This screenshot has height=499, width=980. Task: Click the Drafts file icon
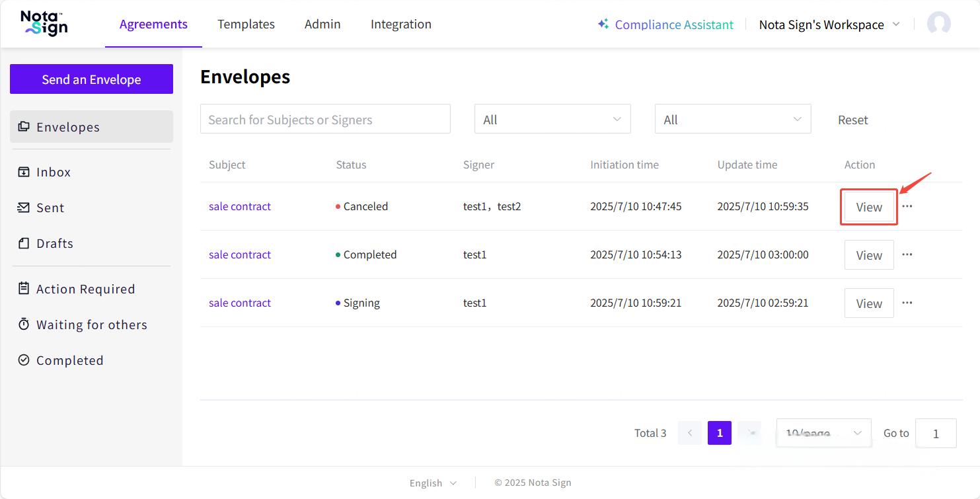point(24,243)
